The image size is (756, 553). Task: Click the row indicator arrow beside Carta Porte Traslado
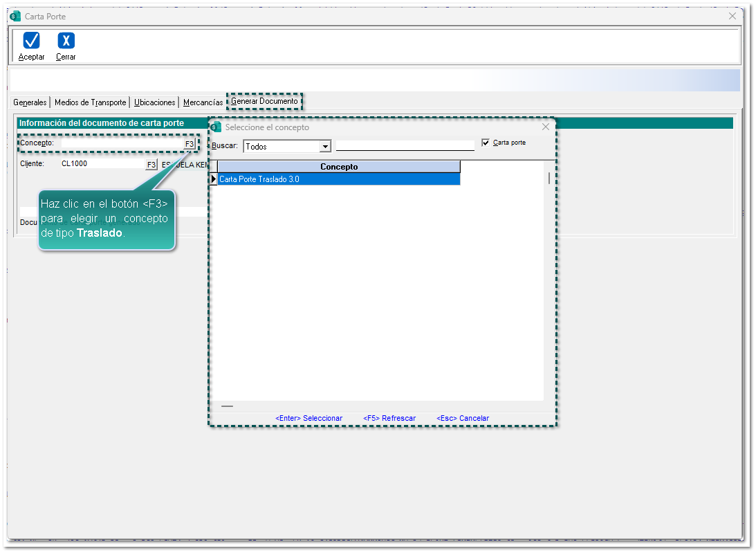click(x=214, y=179)
